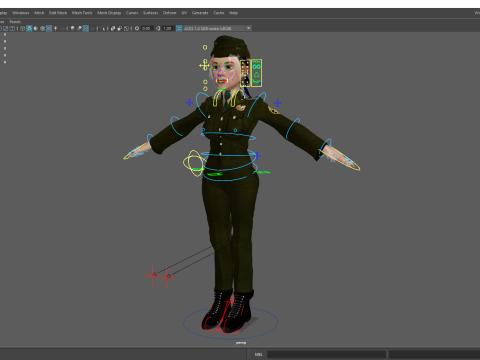The width and height of the screenshot is (480, 360).
Task: Select the yellow cross control beside the face
Action: [x=204, y=65]
